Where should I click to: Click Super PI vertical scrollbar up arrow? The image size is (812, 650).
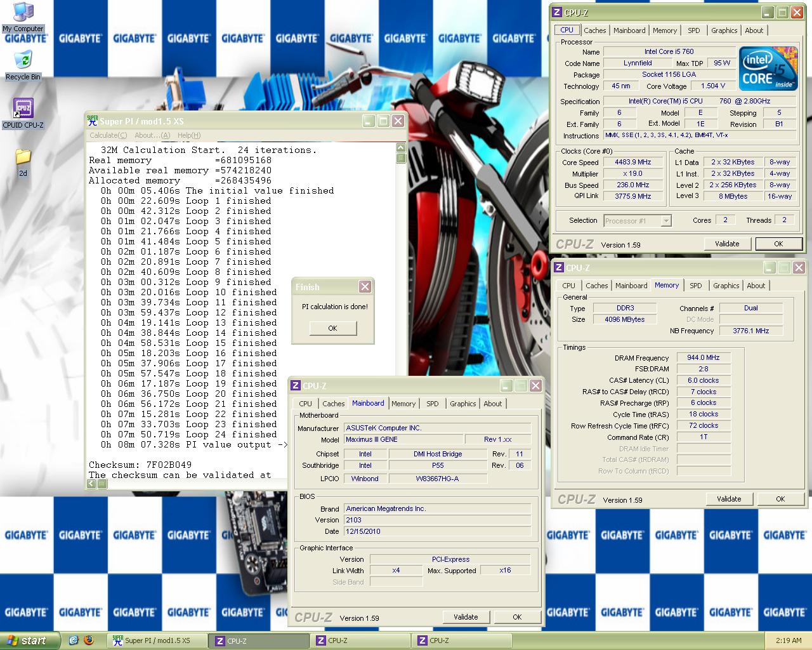click(401, 148)
